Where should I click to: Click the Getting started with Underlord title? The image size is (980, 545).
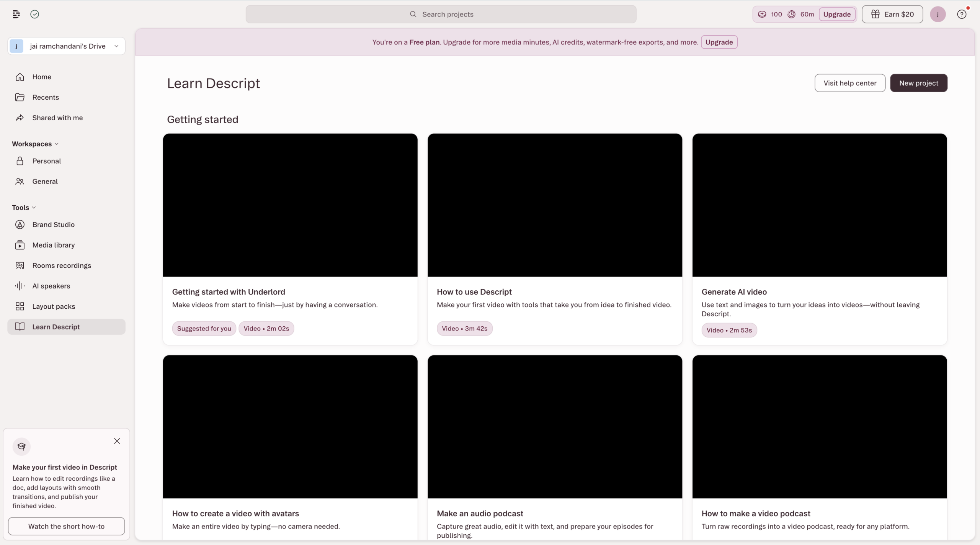pyautogui.click(x=229, y=292)
